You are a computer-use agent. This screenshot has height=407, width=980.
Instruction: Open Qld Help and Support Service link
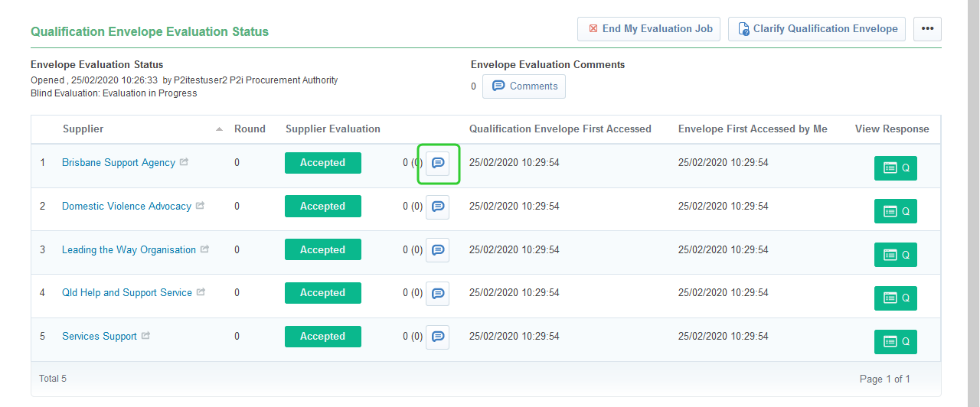pos(127,293)
